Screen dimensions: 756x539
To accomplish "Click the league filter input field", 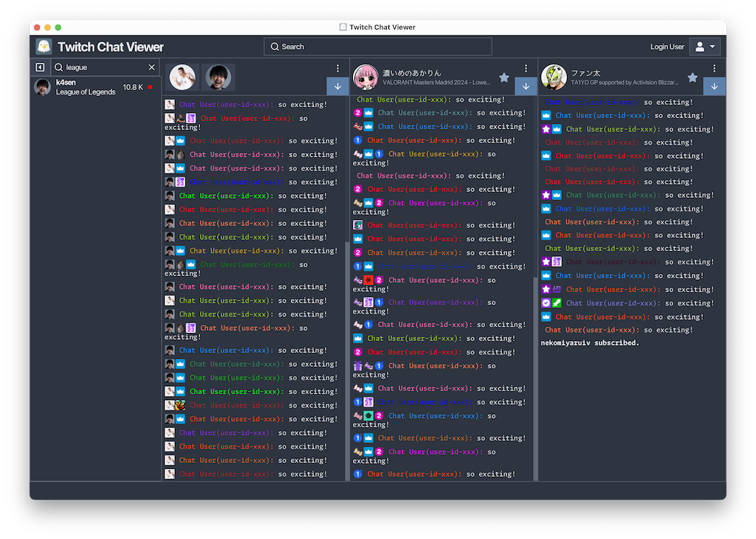I will coord(105,67).
